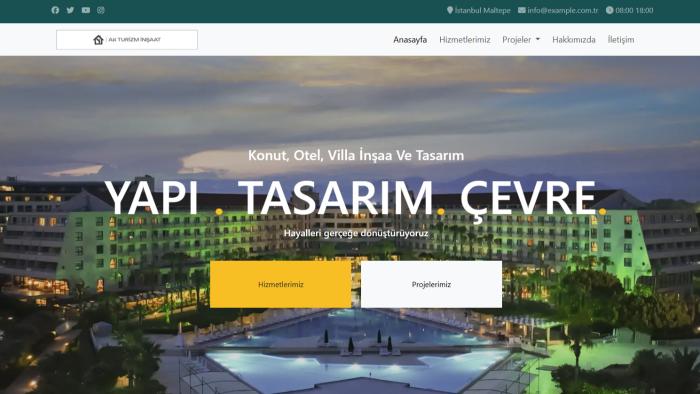The height and width of the screenshot is (394, 700).
Task: Click the yellow Hizmetlerimiz button
Action: click(x=280, y=284)
